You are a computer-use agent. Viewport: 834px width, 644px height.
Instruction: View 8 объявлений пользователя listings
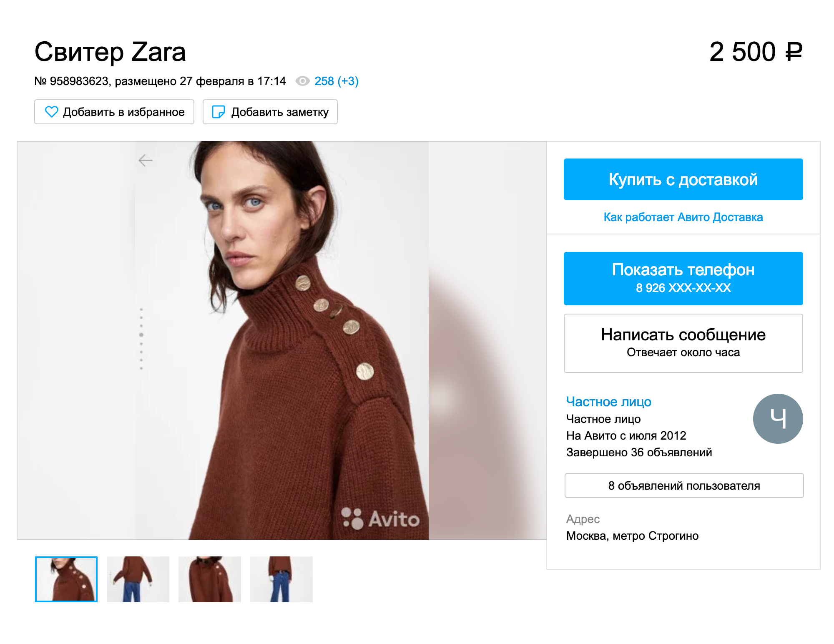[684, 486]
